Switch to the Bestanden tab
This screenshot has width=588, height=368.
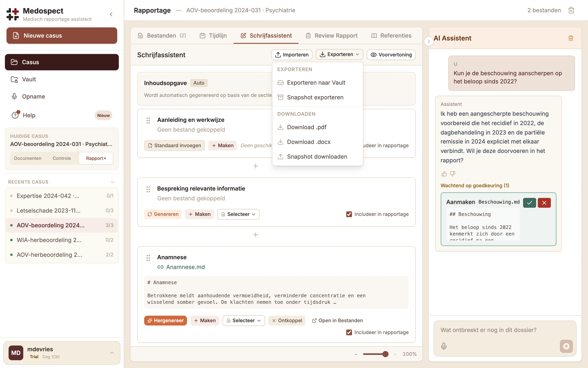[161, 36]
